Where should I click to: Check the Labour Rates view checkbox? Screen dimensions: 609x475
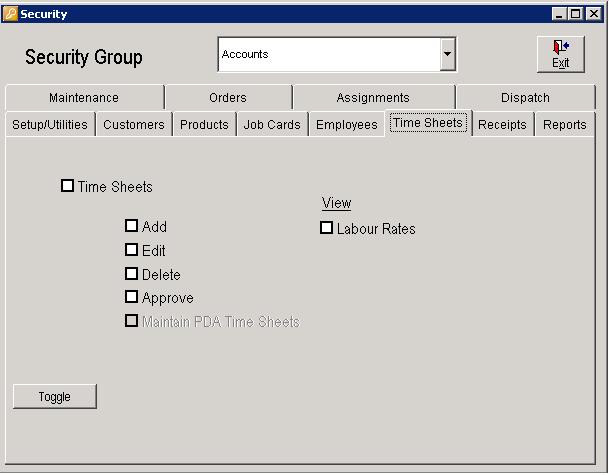[x=327, y=228]
